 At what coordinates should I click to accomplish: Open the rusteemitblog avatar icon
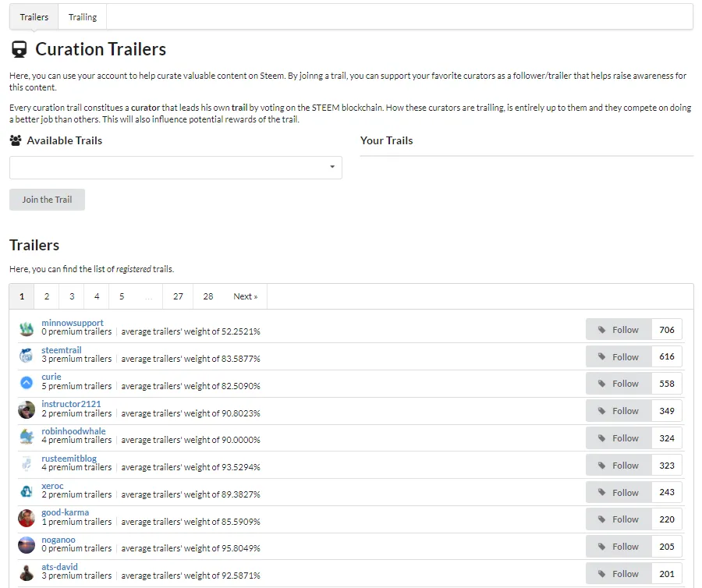[x=27, y=465]
